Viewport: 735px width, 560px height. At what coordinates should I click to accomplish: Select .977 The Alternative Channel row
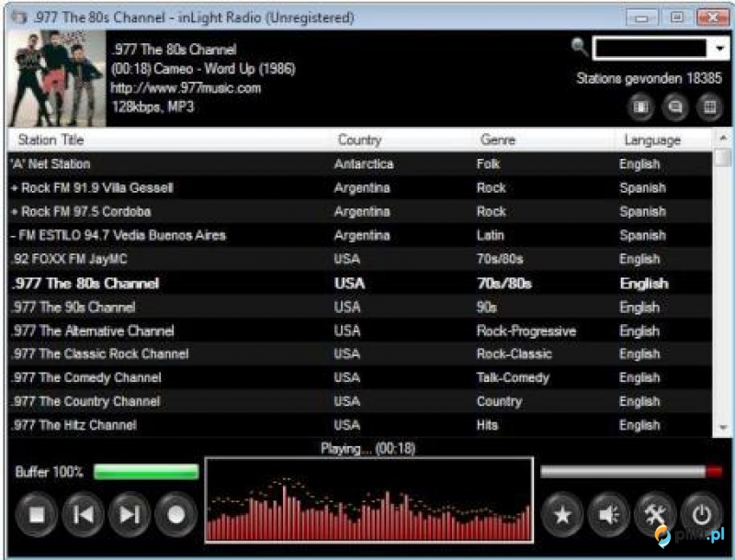click(x=359, y=331)
